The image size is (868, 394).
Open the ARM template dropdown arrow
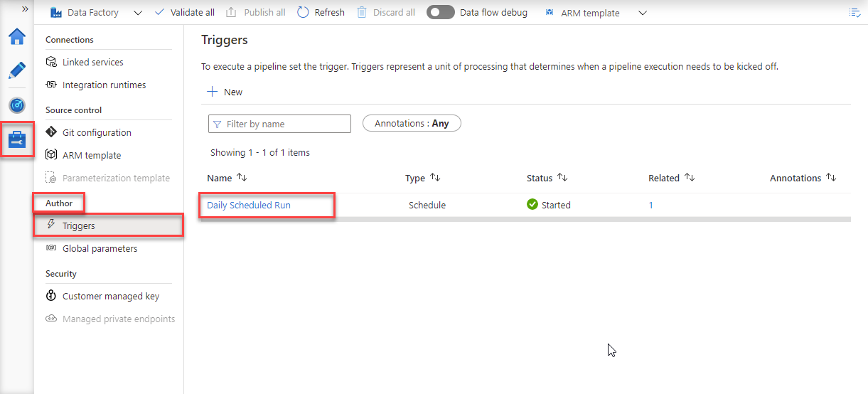coord(643,13)
